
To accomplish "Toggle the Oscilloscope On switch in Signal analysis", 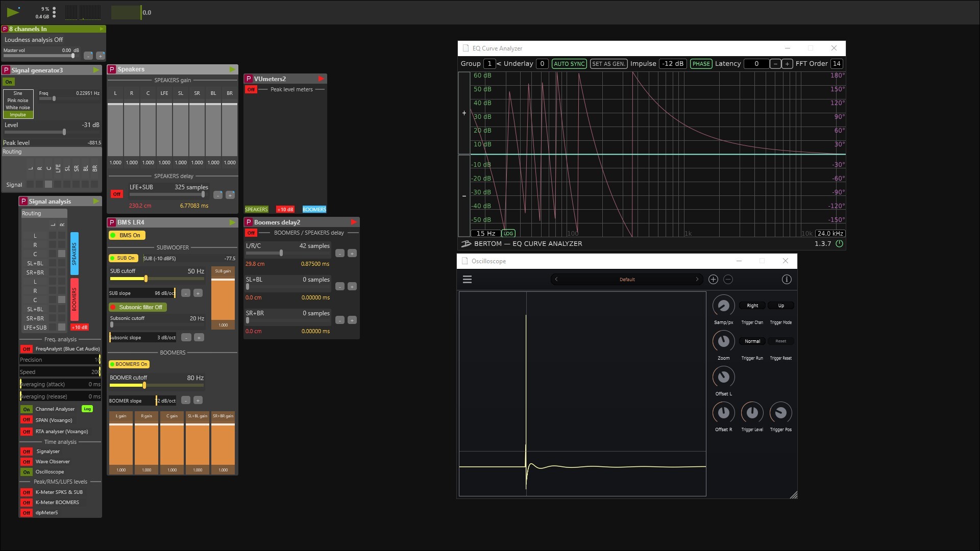I will click(27, 472).
